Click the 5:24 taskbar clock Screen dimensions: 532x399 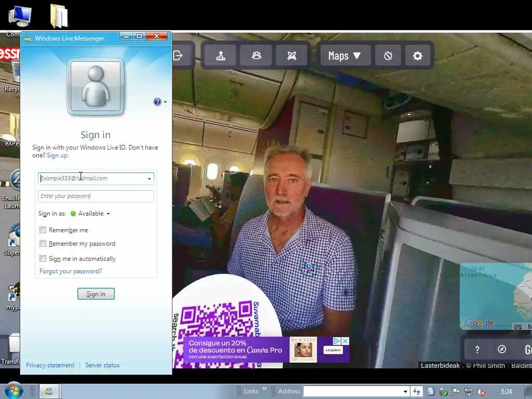pos(506,392)
